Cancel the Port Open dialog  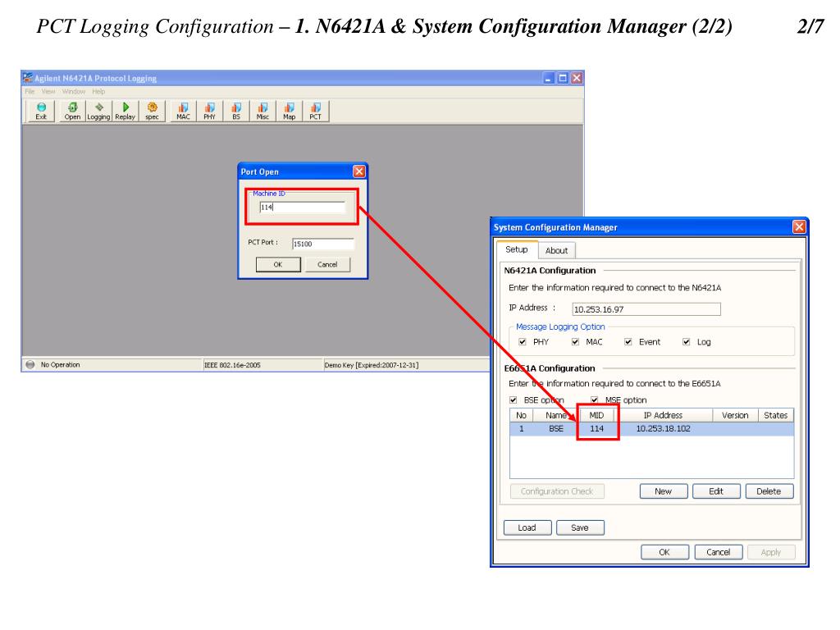[327, 265]
